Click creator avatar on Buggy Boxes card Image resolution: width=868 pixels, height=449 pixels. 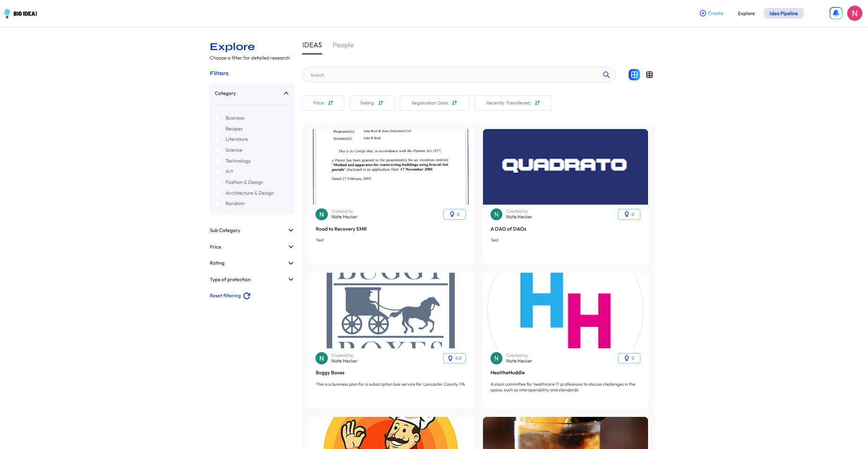tap(322, 358)
